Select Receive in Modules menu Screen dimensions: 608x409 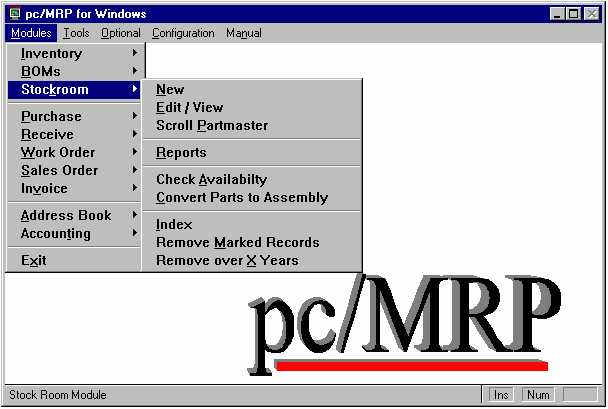click(74, 134)
